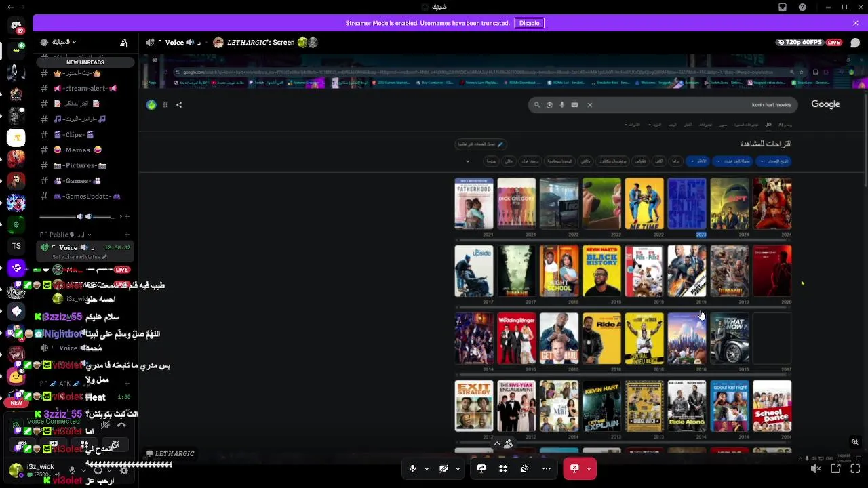Enter fullscreen for the stream
Viewport: 868px width, 488px height.
tap(855, 468)
